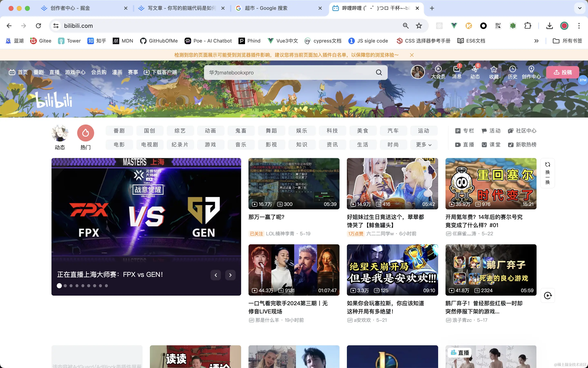Open the 那万一赢了呢? video thumbnail
The height and width of the screenshot is (368, 588).
pyautogui.click(x=294, y=184)
